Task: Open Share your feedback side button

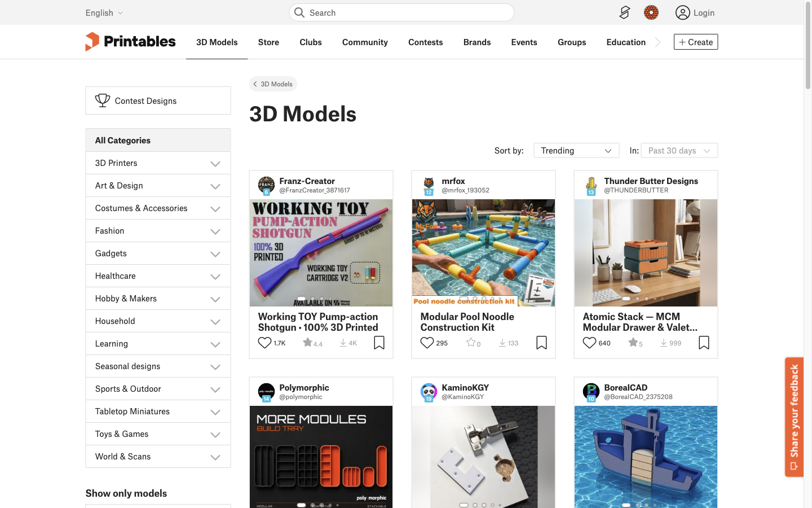Action: pos(794,417)
